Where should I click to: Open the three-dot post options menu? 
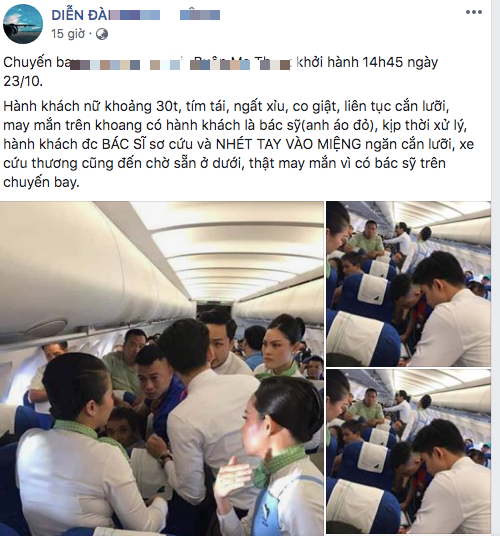(x=474, y=12)
